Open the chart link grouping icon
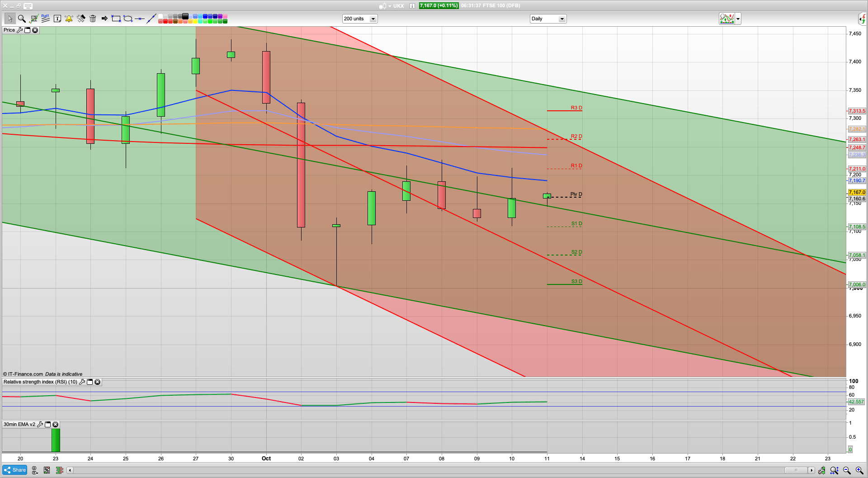This screenshot has width=868, height=478. 34,470
